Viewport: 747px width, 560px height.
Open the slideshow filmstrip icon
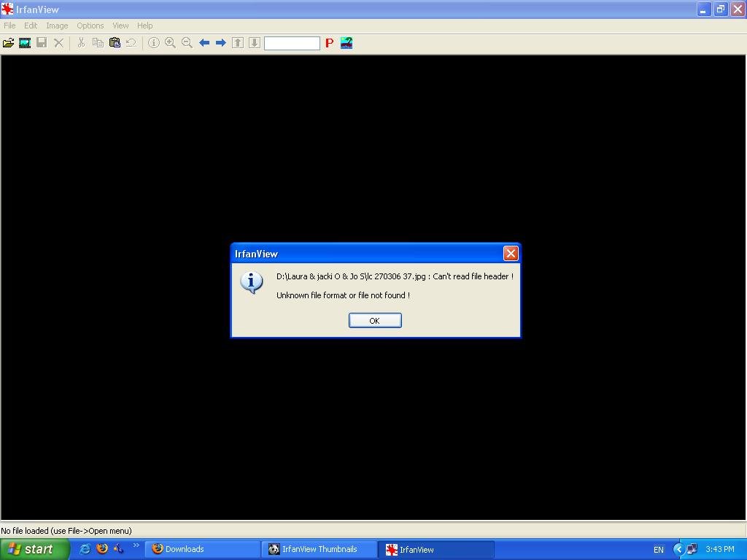[x=25, y=43]
